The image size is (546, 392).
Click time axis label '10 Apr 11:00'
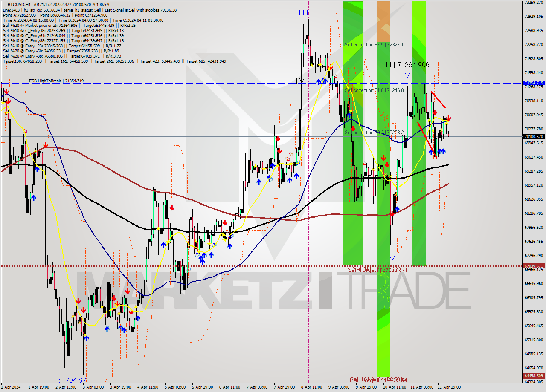(x=394, y=388)
